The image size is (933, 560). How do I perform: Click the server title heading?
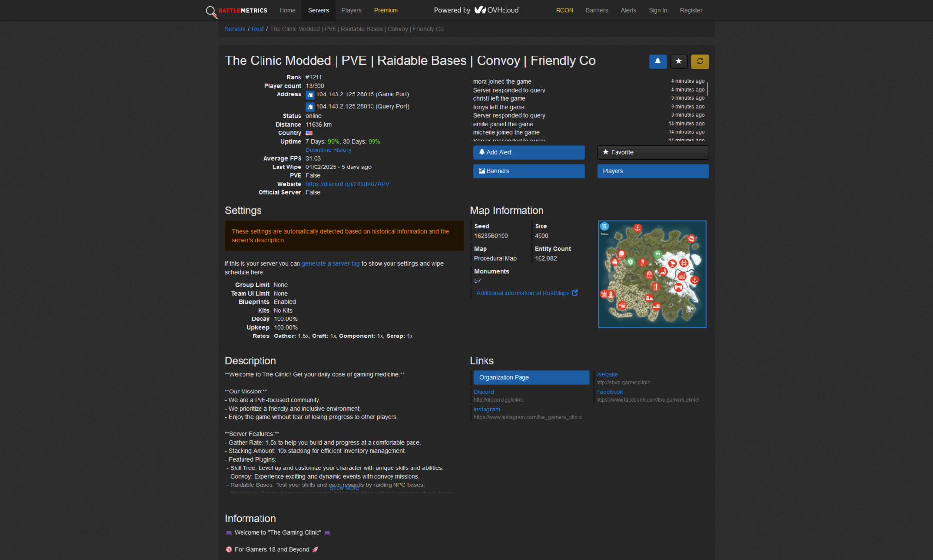click(x=410, y=61)
